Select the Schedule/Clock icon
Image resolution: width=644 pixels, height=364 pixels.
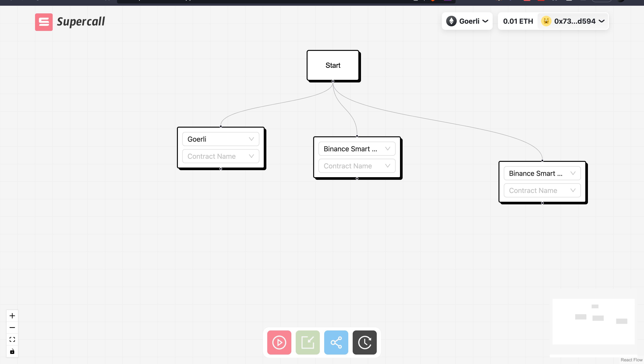click(364, 342)
